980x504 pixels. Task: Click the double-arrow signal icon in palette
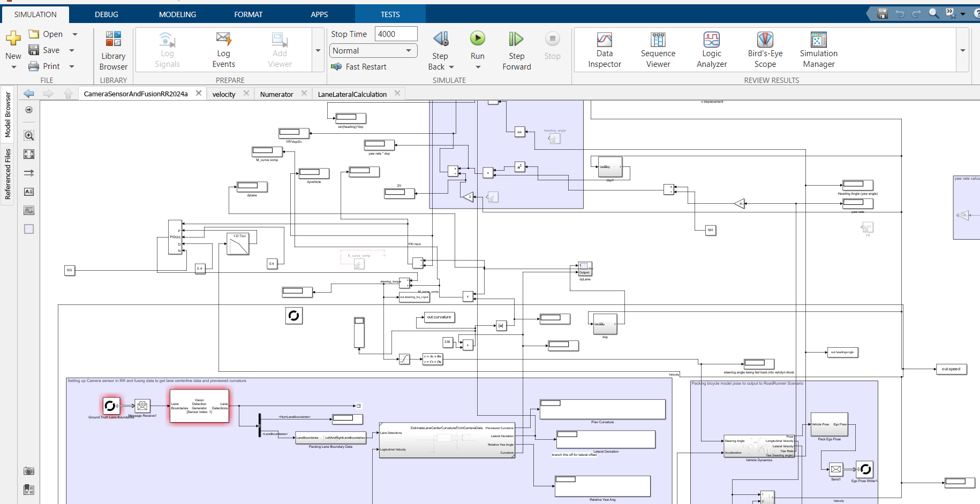point(29,173)
